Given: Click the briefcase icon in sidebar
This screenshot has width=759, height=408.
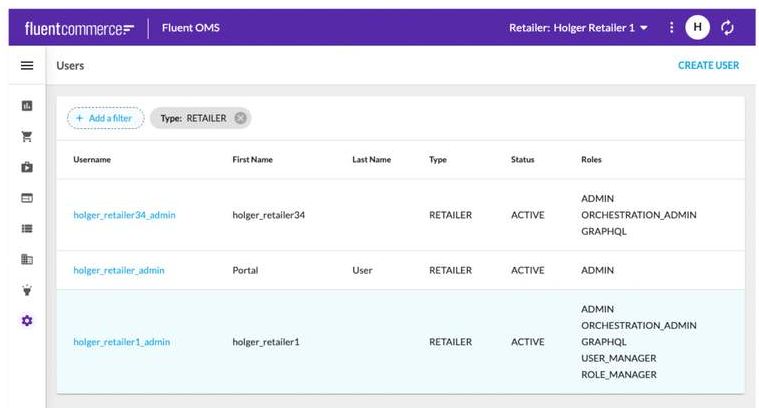Looking at the screenshot, I should click(x=27, y=167).
